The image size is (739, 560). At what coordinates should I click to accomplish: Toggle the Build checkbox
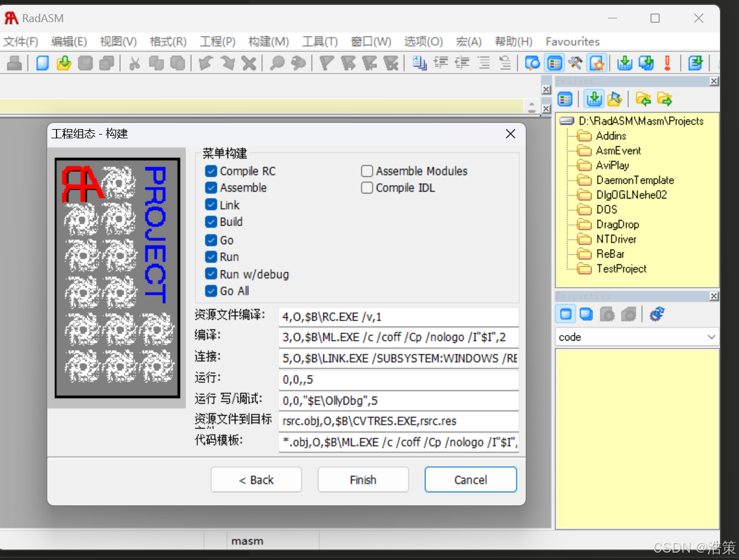211,222
